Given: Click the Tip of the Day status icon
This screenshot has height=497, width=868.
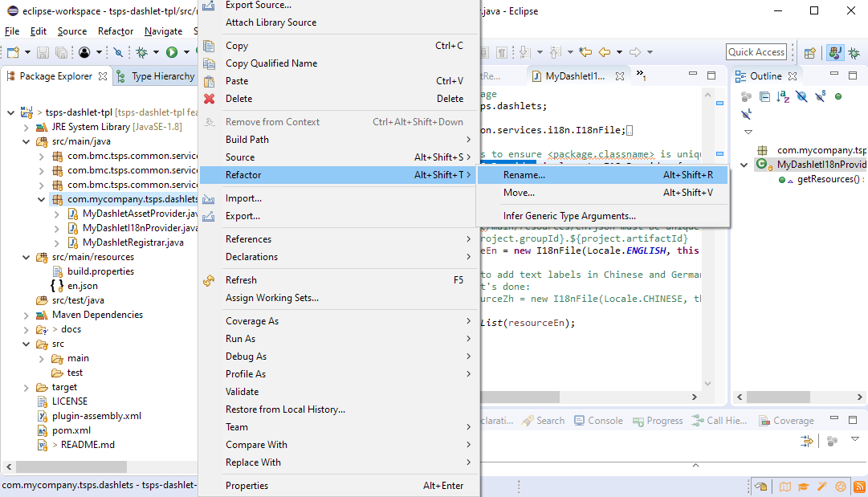Looking at the screenshot, I should click(761, 487).
